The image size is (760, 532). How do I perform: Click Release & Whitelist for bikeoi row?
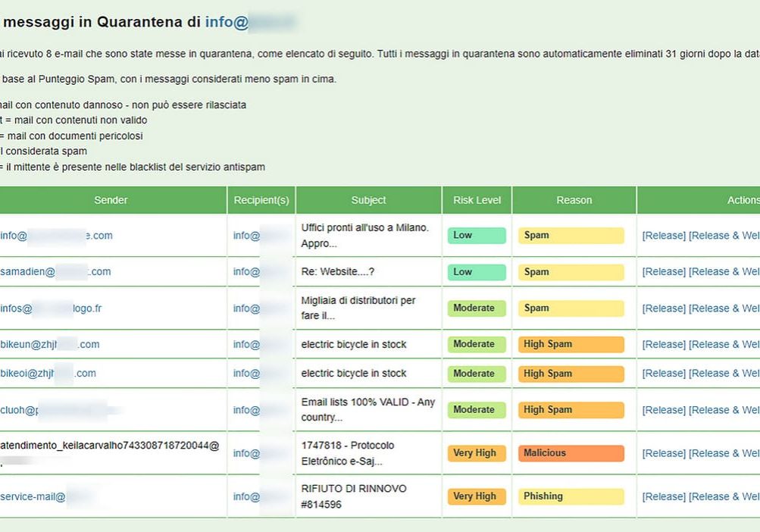[724, 374]
